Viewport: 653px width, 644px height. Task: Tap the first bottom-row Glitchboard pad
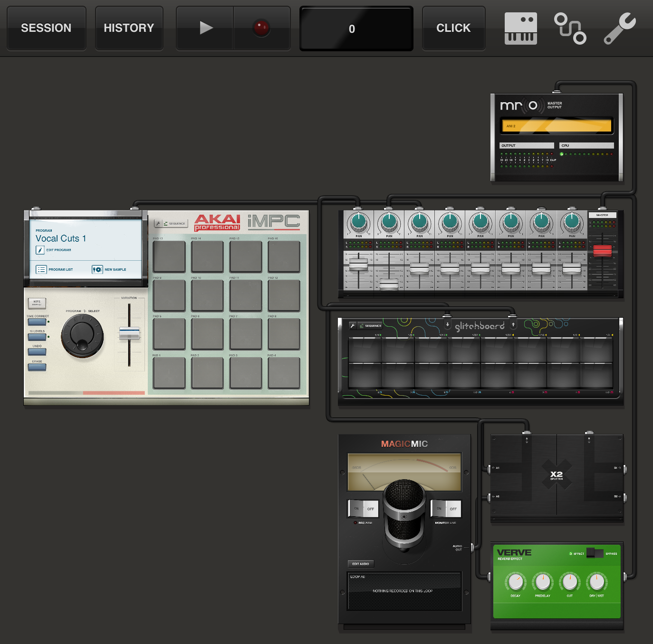(x=365, y=376)
